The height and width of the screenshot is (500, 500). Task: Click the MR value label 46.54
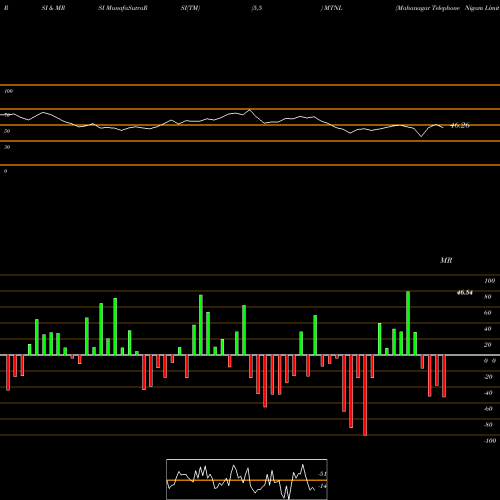(464, 293)
